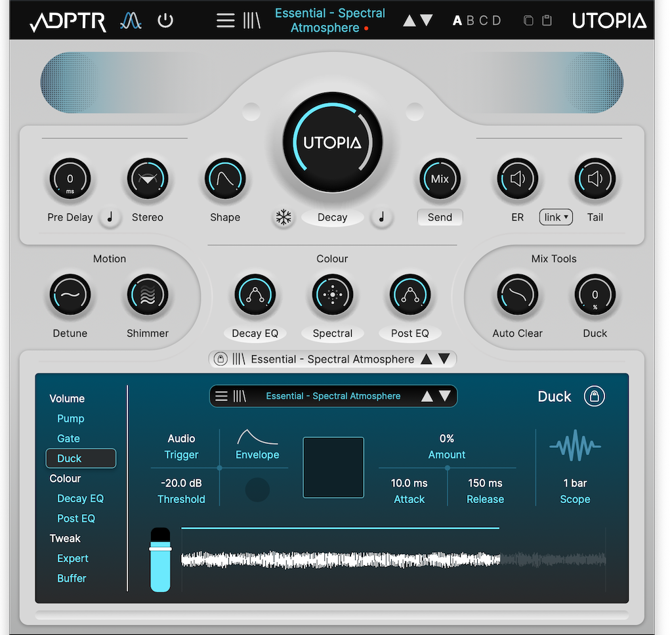
Task: Open Duck panel preset name dropdown
Action: [x=333, y=396]
